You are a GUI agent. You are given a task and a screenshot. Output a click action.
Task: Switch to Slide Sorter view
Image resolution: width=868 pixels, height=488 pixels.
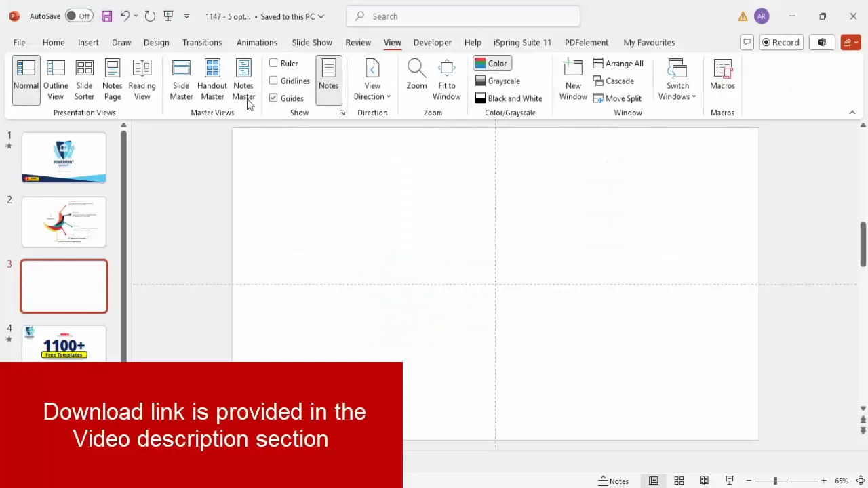click(x=84, y=80)
